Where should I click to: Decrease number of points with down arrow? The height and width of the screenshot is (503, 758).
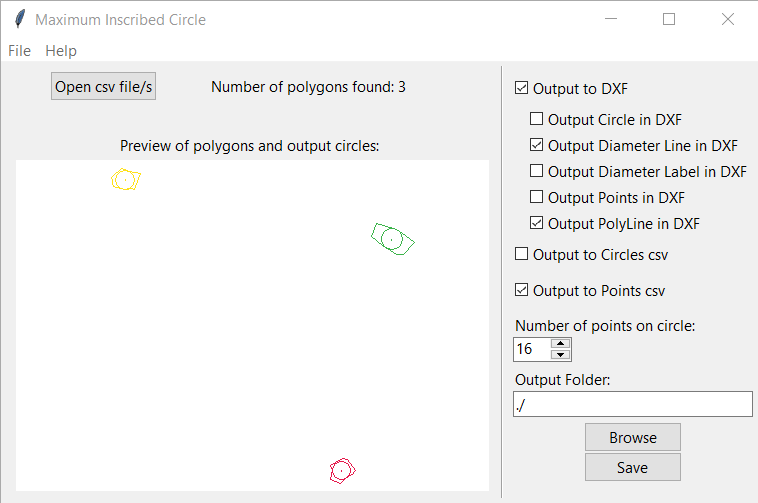pyautogui.click(x=560, y=355)
